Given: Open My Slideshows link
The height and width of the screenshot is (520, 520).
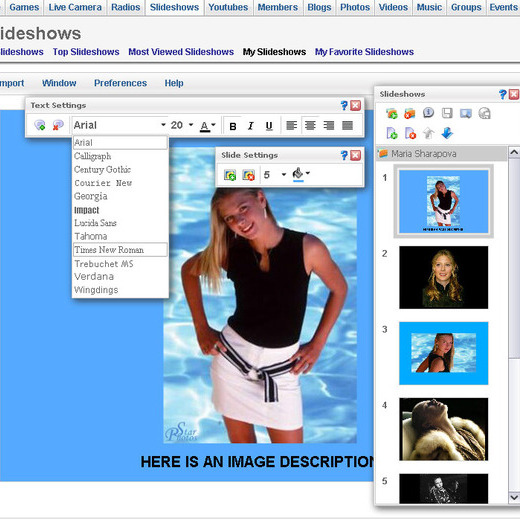Looking at the screenshot, I should pos(274,52).
